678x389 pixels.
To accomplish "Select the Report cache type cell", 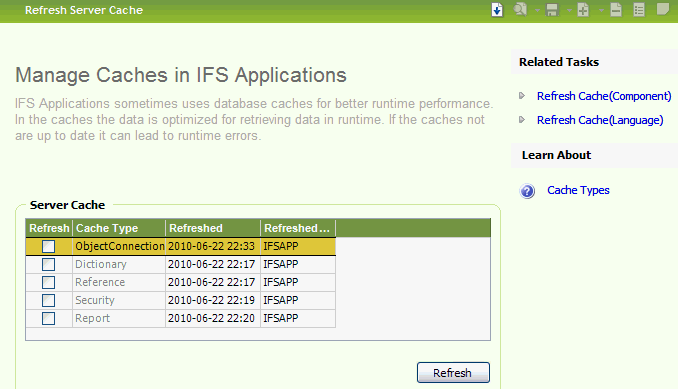I will pos(119,319).
